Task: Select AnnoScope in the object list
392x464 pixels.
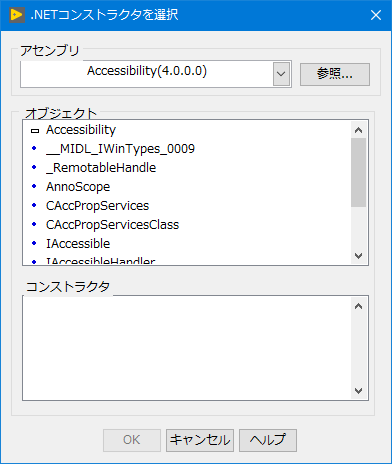Action: point(78,187)
